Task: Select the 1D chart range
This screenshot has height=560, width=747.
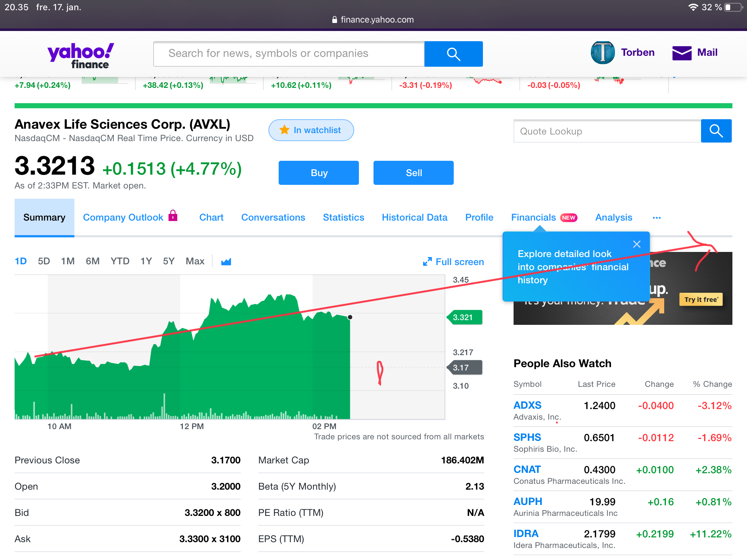Action: pyautogui.click(x=21, y=261)
